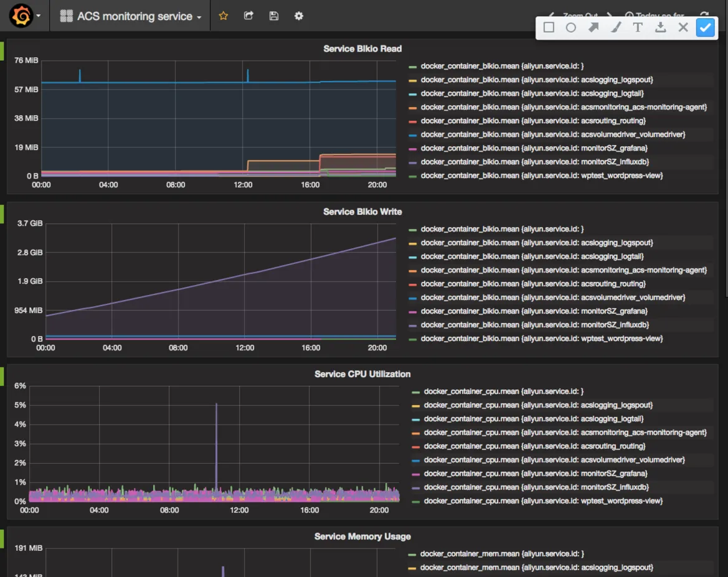The height and width of the screenshot is (577, 728).
Task: Toggle acslogging_logspout series in Blkio Read legend
Action: pos(536,80)
